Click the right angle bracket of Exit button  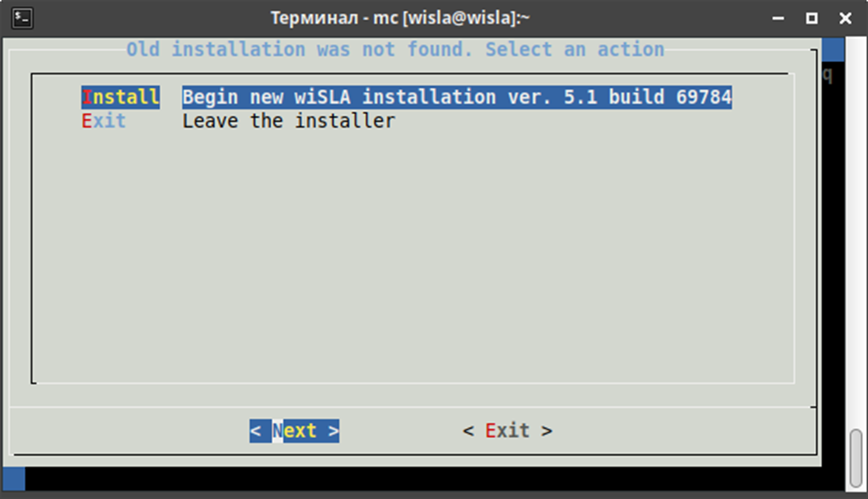547,431
